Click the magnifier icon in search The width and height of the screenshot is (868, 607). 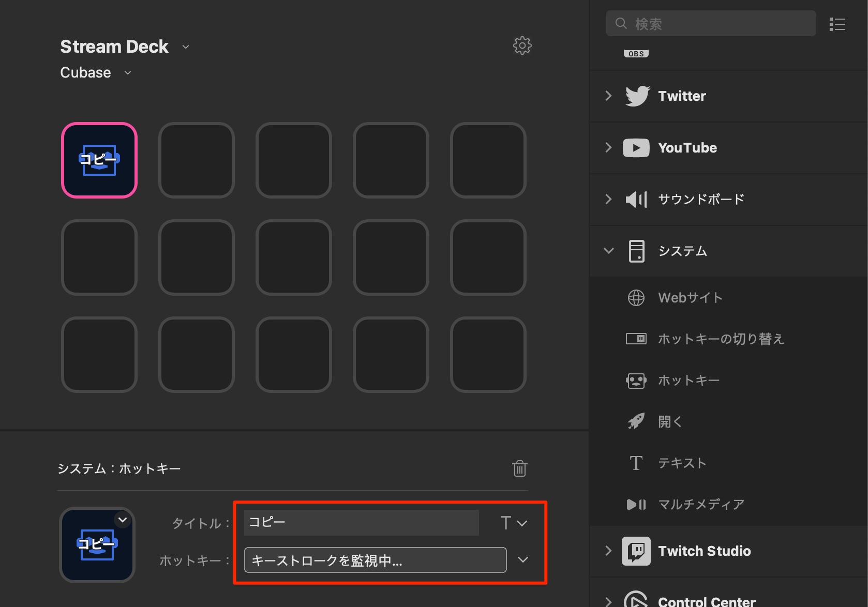pos(621,23)
